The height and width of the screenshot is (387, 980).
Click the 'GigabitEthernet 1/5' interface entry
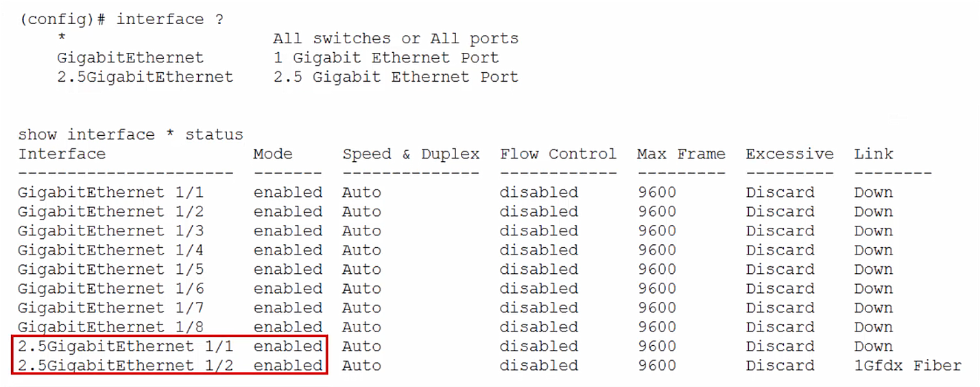click(111, 270)
